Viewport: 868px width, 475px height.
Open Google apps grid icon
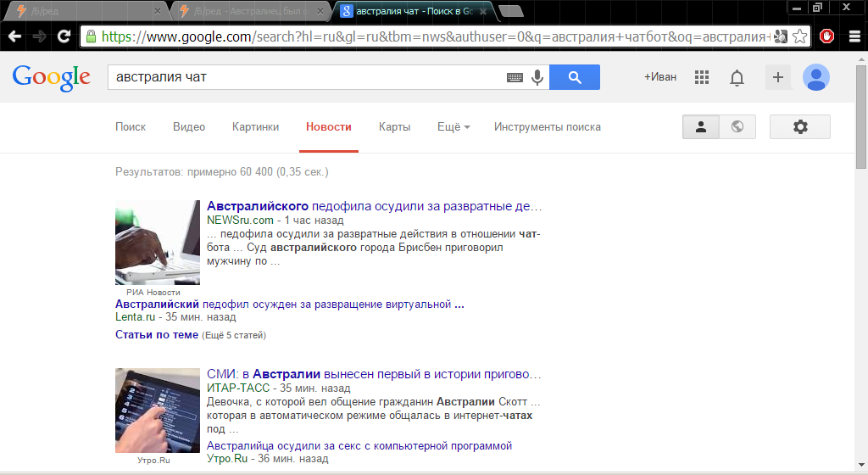click(x=701, y=77)
